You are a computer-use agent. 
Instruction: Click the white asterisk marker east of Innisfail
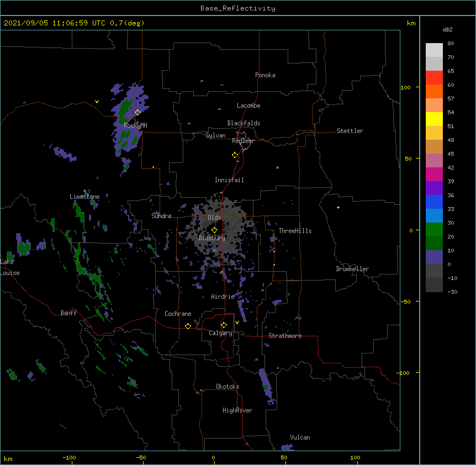tap(277, 167)
